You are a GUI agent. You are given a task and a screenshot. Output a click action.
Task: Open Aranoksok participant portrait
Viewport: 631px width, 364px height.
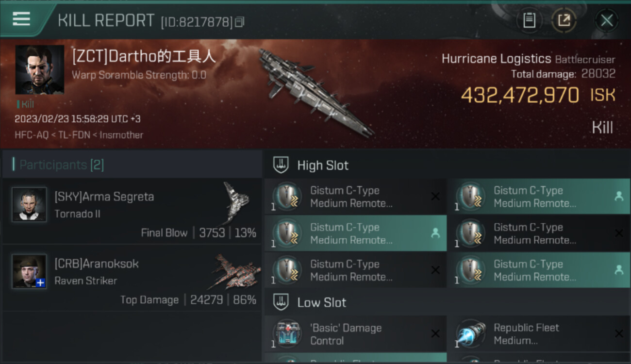click(x=29, y=271)
